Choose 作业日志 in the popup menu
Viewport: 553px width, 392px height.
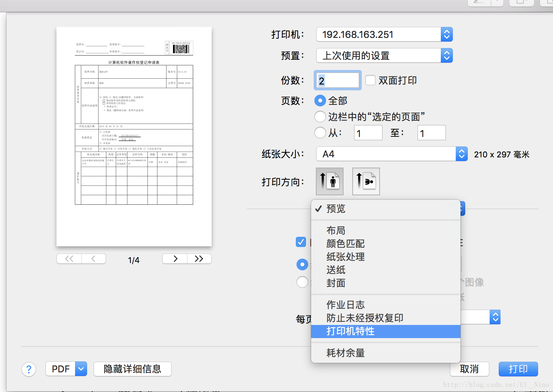[x=386, y=305]
